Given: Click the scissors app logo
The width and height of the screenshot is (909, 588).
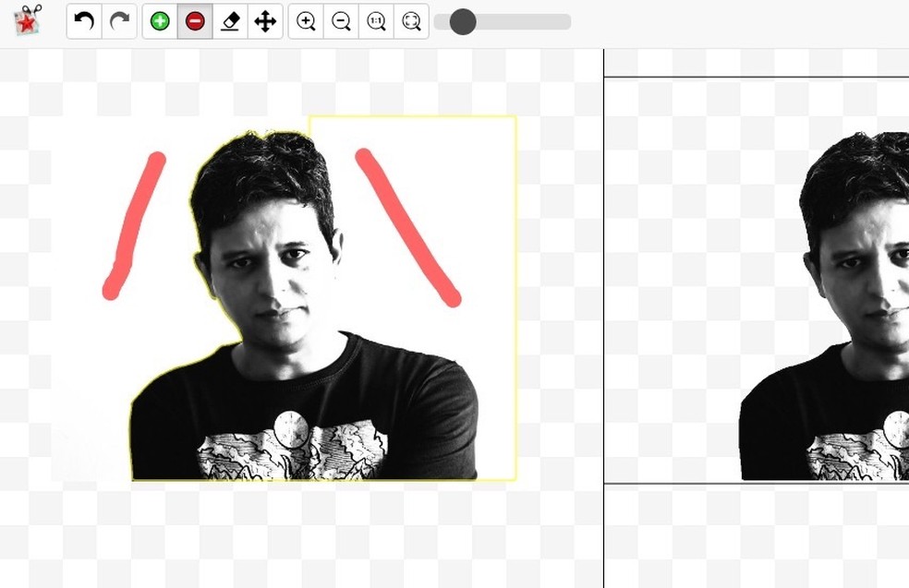Looking at the screenshot, I should click(x=26, y=20).
